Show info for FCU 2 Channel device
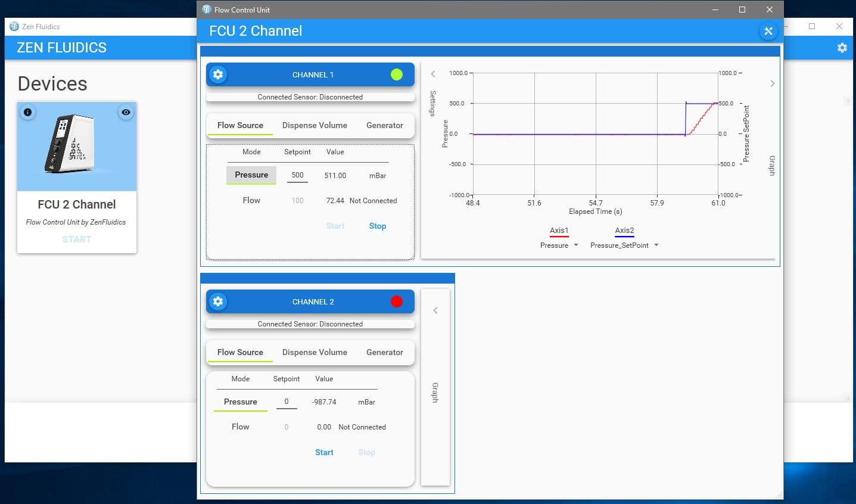This screenshot has height=504, width=856. [27, 112]
